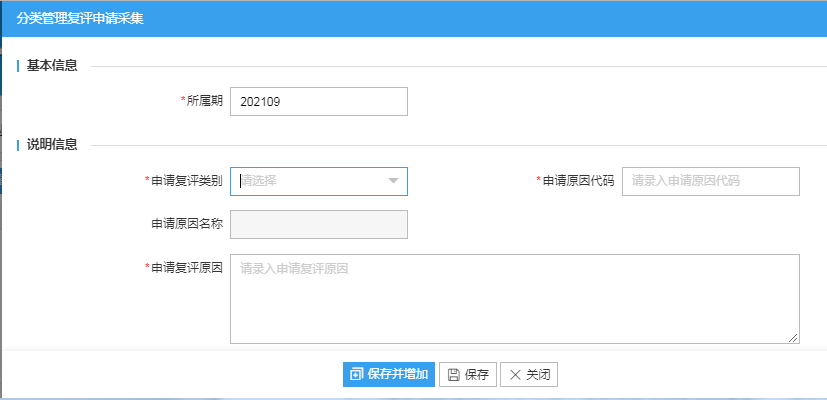827x400 pixels.
Task: Focus the 所属期 field showing 202109
Action: point(319,101)
